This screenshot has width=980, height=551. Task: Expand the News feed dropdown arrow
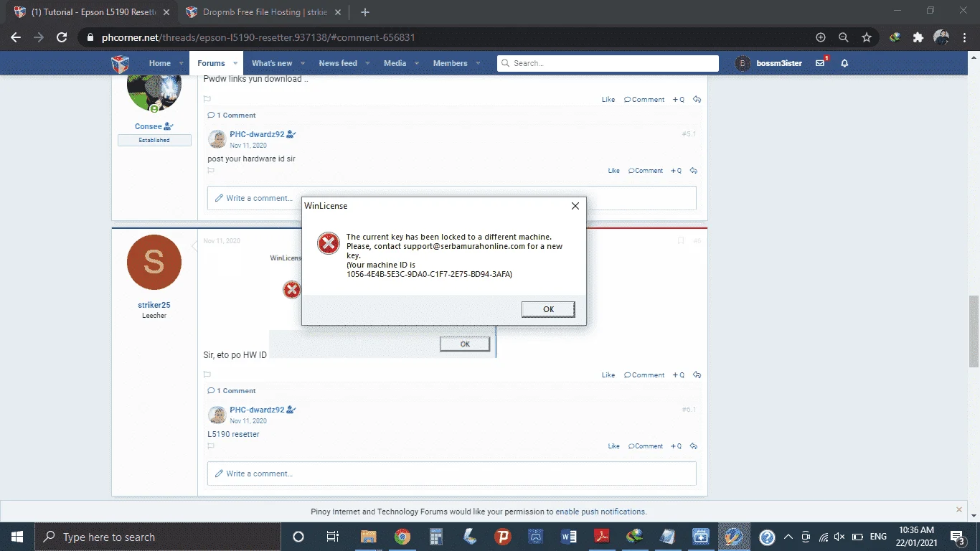367,63
